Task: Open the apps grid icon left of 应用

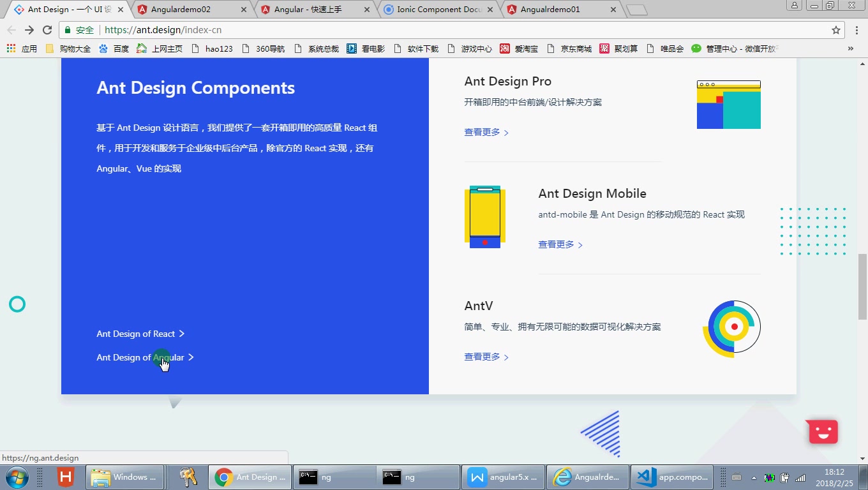Action: point(11,48)
